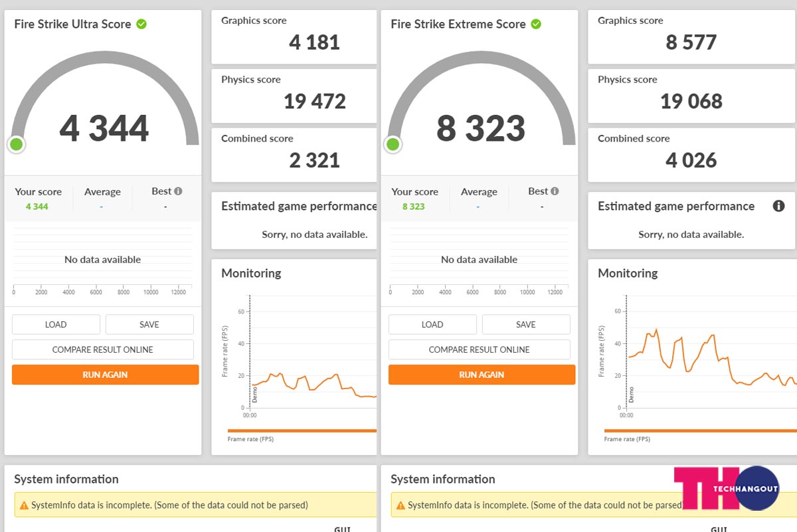Screen dimensions: 797x532
Task: Click the large 8 323 score on the gauge
Action: tap(481, 128)
